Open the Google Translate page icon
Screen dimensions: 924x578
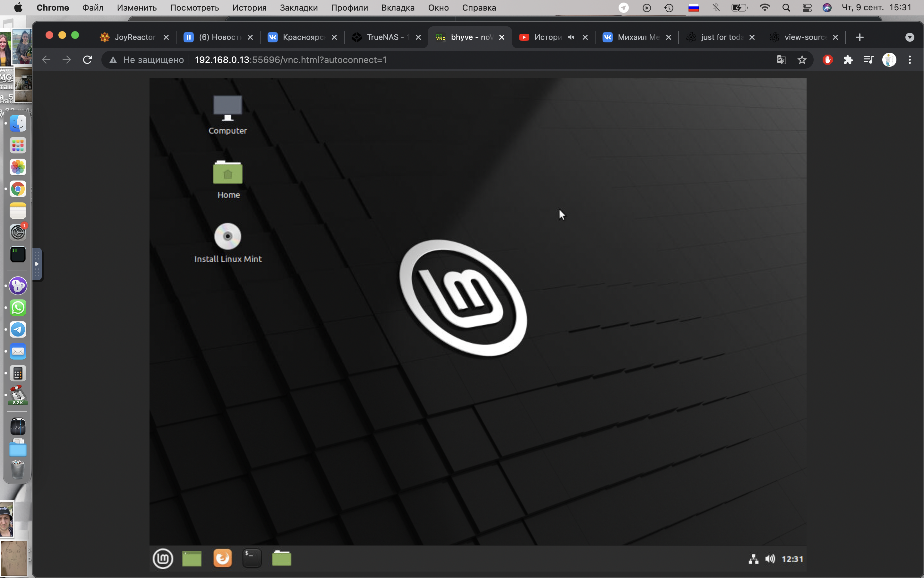[781, 60]
